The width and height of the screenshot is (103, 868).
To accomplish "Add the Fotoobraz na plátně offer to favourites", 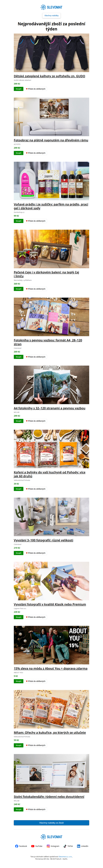I will click(36, 153).
